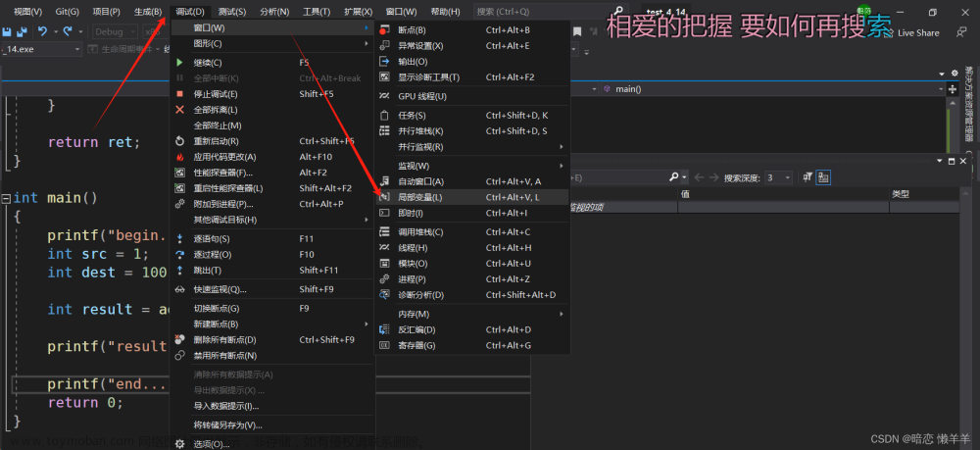
Task: Click Continue (继续) green play entry
Action: point(273,63)
